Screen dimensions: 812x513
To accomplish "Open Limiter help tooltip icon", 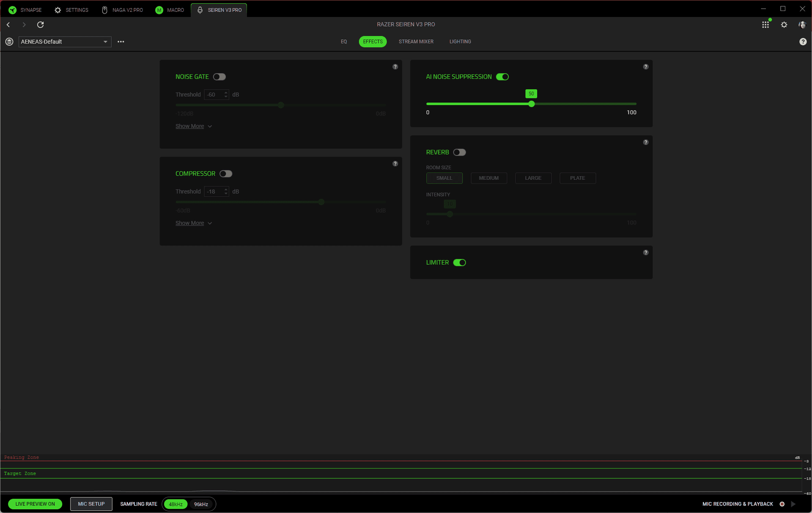I will point(646,253).
